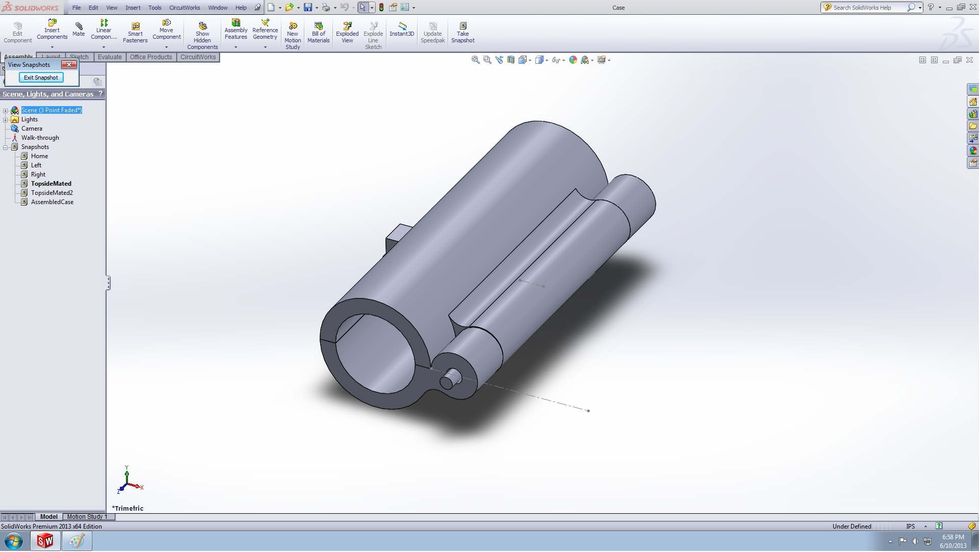This screenshot has height=552, width=980.
Task: Open the Tools menu
Action: click(x=154, y=8)
